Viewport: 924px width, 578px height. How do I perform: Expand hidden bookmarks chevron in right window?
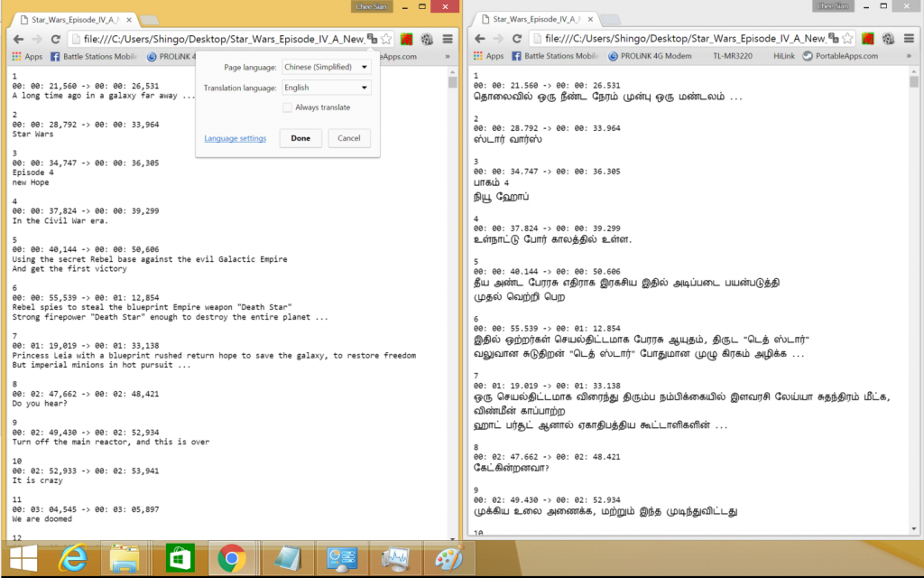coord(909,56)
